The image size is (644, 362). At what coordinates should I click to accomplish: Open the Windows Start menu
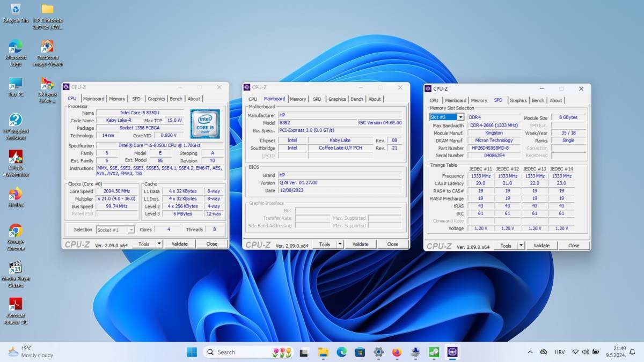192,352
